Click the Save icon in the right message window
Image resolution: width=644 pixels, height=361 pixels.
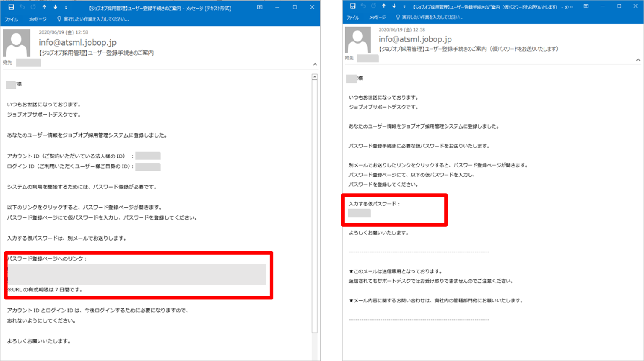pos(352,6)
